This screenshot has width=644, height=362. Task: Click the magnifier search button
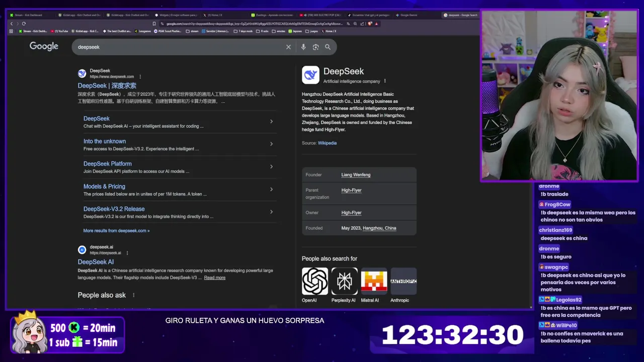pos(328,47)
